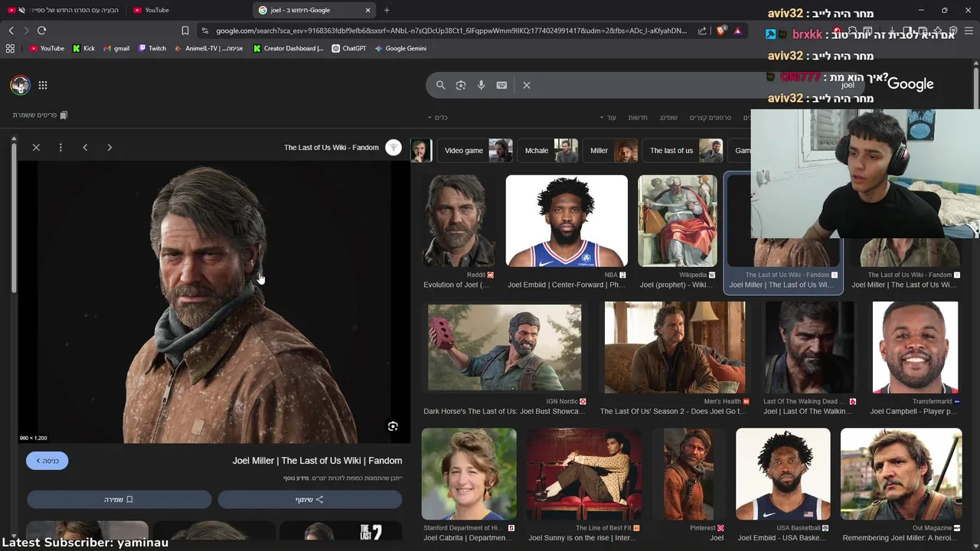Close the image preview panel
This screenshot has height=551, width=980.
tap(36, 147)
